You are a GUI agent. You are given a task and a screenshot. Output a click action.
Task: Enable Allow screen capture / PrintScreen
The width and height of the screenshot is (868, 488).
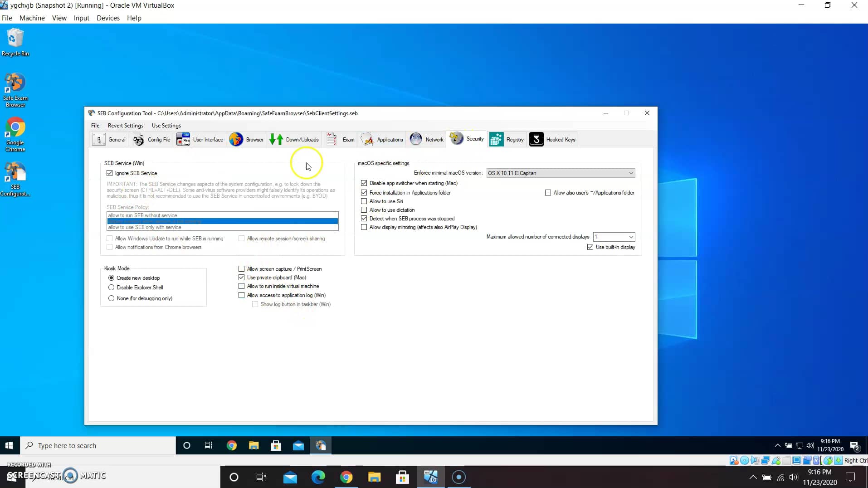pyautogui.click(x=242, y=268)
